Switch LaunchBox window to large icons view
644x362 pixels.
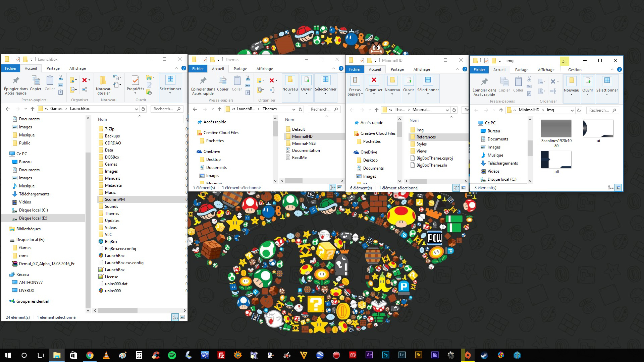tap(182, 317)
